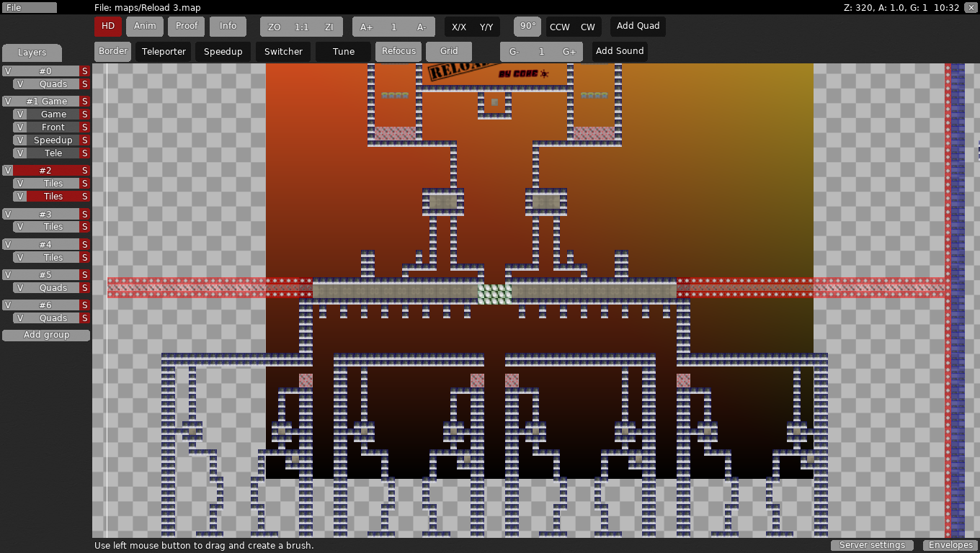Viewport: 980px width, 553px height.
Task: Zoom in with the ZI button
Action: [329, 27]
